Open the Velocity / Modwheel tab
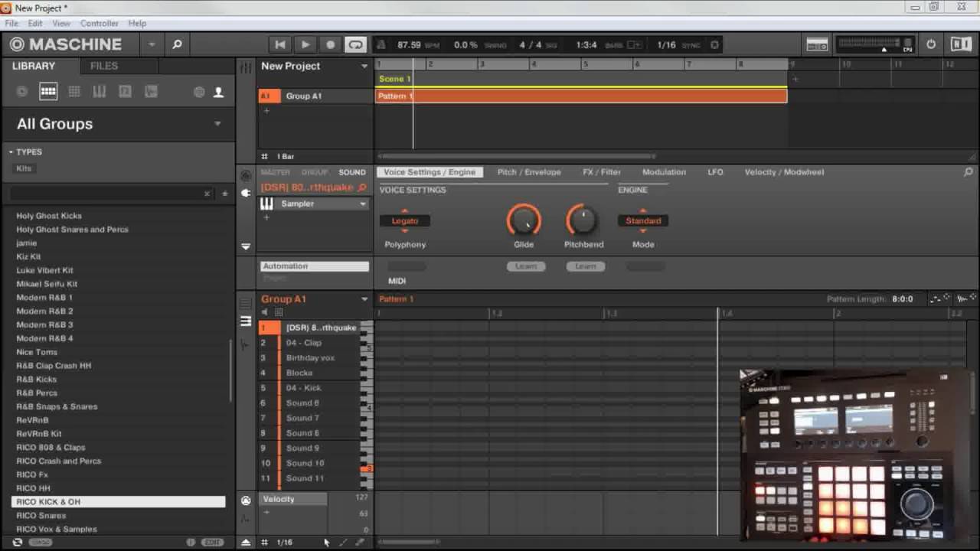 (784, 172)
